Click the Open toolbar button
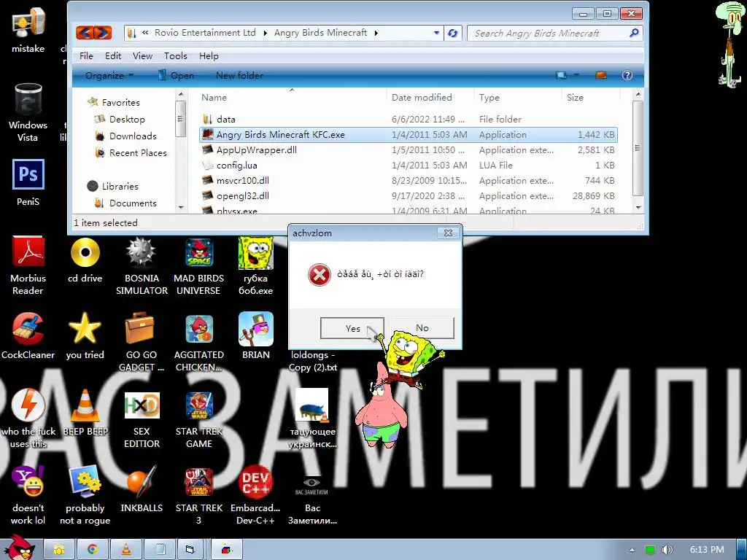The width and height of the screenshot is (747, 560). [175, 75]
